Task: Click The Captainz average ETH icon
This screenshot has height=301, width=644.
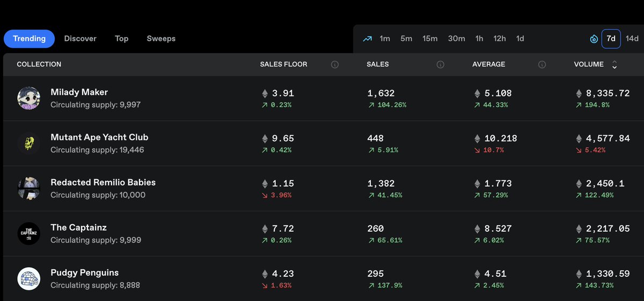Action: click(x=477, y=229)
